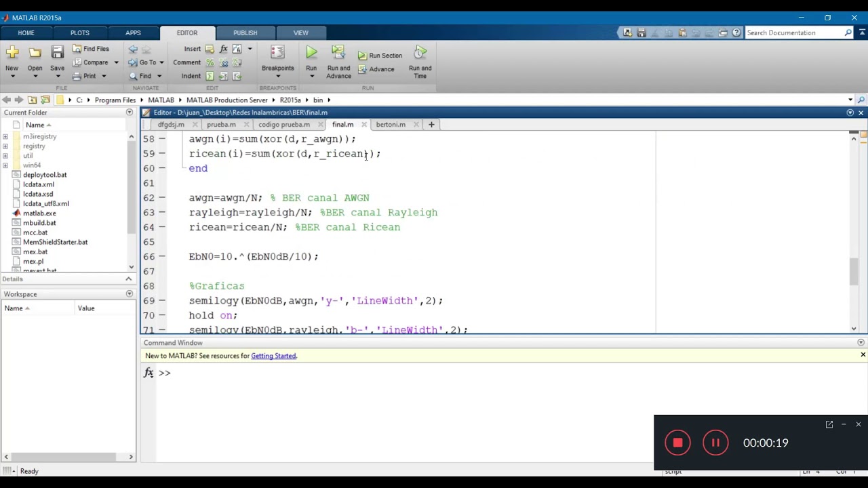Click the quick access Paste icon
The image size is (868, 488).
682,33
